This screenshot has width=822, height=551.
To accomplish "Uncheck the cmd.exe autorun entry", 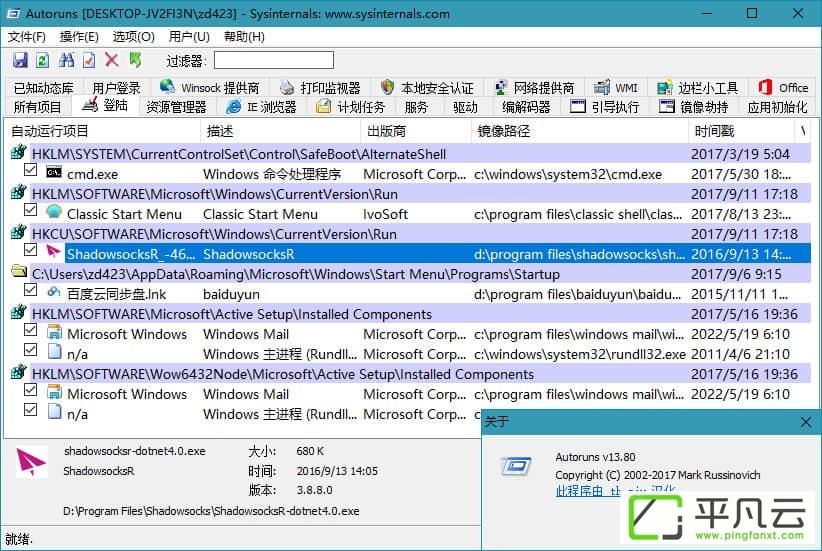I will [x=31, y=170].
